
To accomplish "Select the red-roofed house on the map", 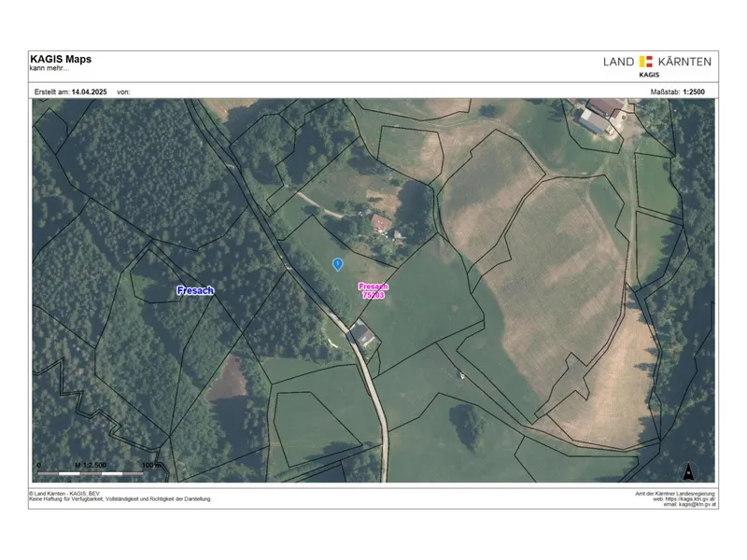I will [x=381, y=222].
